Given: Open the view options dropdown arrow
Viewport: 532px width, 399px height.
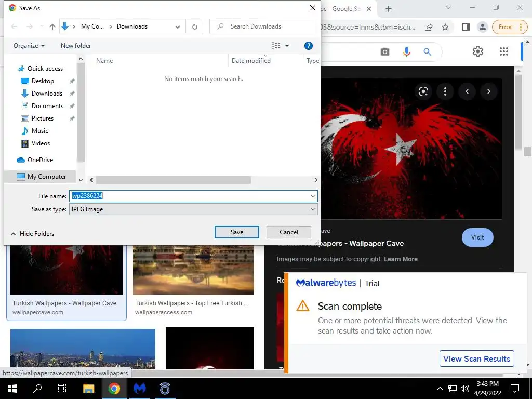Looking at the screenshot, I should (x=287, y=46).
